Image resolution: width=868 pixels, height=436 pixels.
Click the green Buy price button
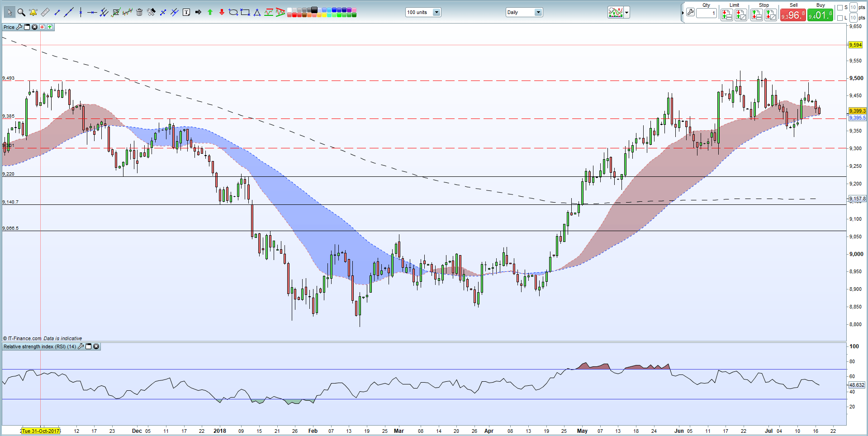click(820, 15)
